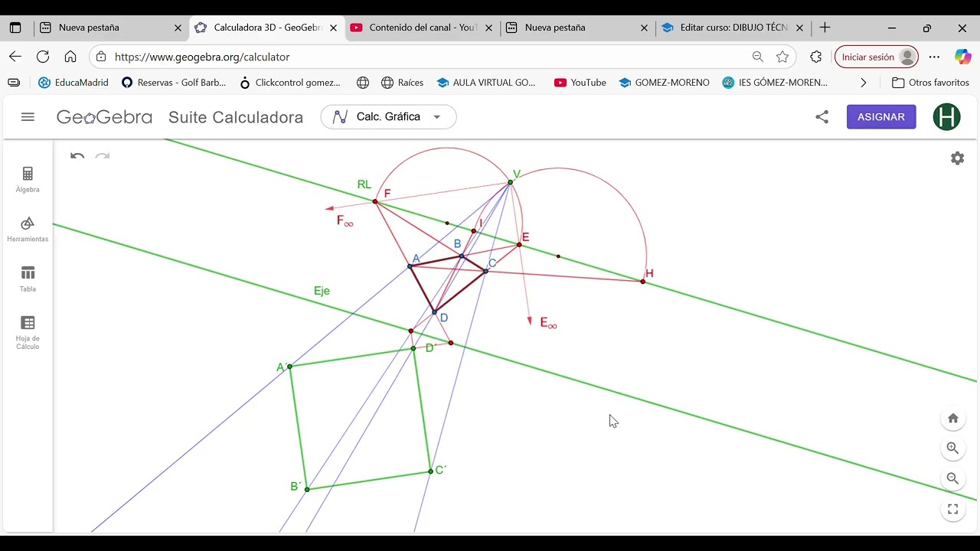The image size is (980, 551).
Task: Add this page to favorites
Action: (x=782, y=57)
